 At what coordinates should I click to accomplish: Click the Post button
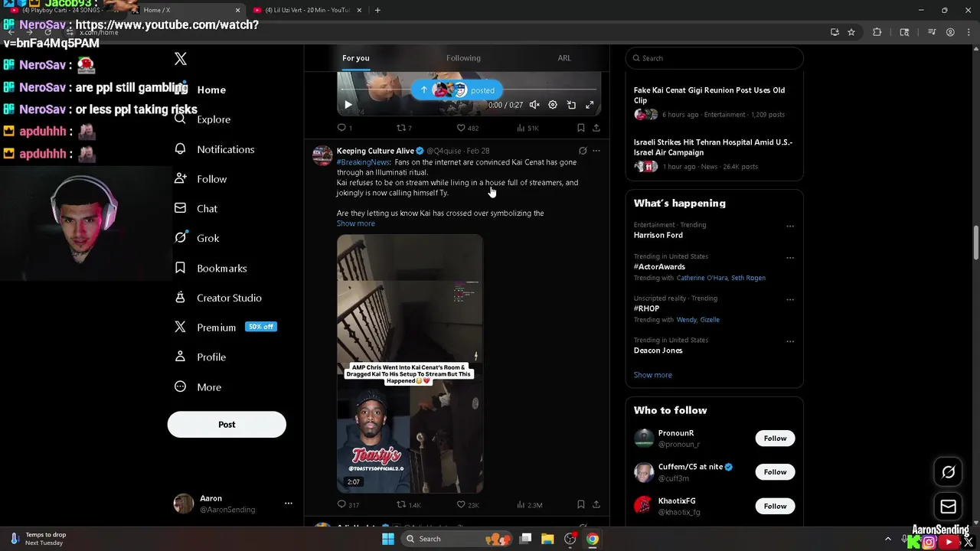tap(227, 425)
